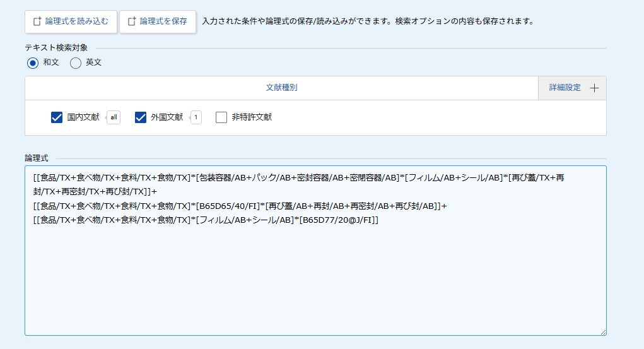Uncheck the 国内文献 checkbox
Viewport: 644px width, 349px height.
pyautogui.click(x=57, y=117)
